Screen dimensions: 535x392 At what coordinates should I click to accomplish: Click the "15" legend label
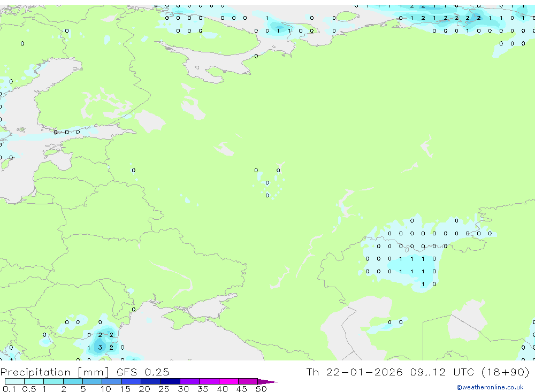point(125,389)
